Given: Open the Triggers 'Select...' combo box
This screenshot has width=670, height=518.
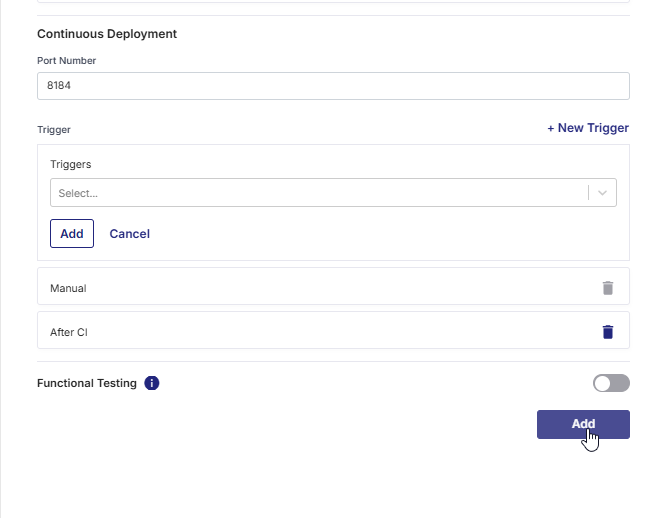Looking at the screenshot, I should click(318, 193).
